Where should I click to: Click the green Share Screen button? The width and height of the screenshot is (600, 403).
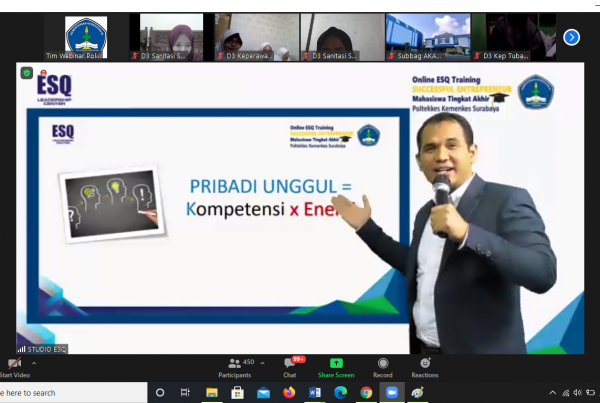(336, 366)
